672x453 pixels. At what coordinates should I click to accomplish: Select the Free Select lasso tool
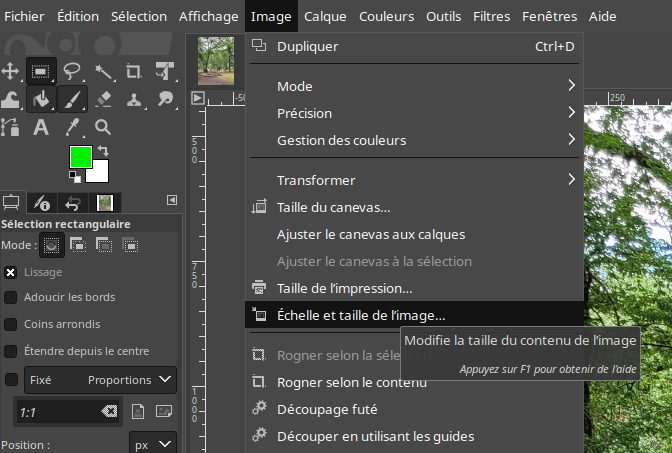coord(72,71)
